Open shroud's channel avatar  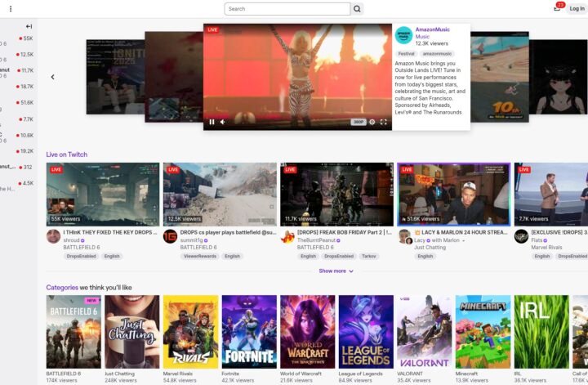53,236
